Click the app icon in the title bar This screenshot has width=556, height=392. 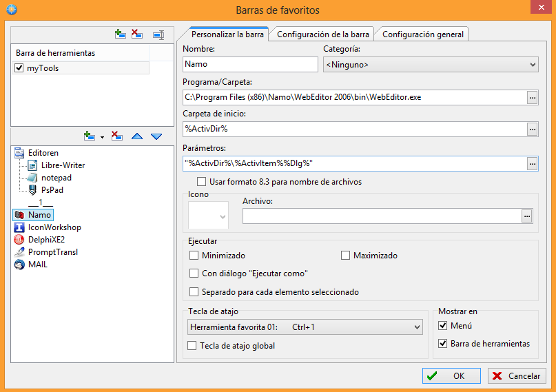(12, 10)
